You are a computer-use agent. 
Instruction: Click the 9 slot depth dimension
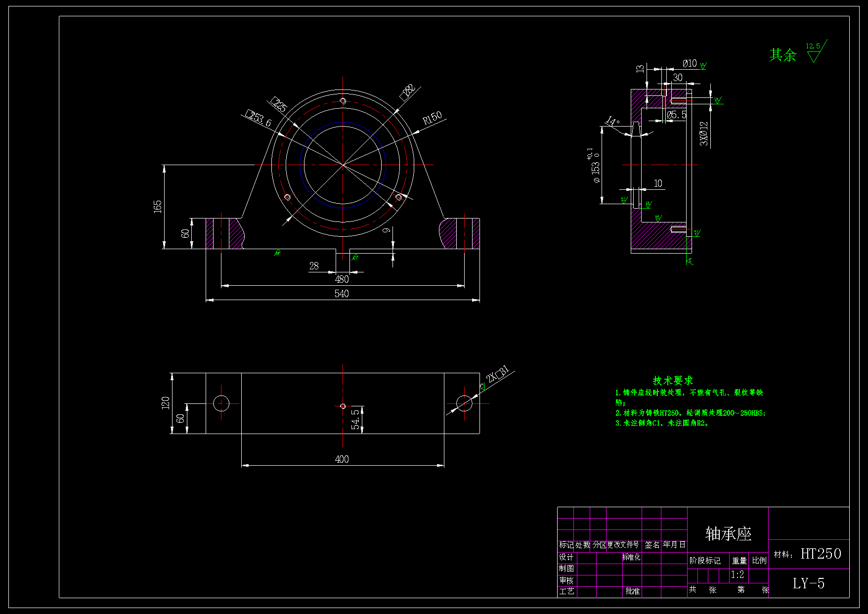(x=387, y=229)
